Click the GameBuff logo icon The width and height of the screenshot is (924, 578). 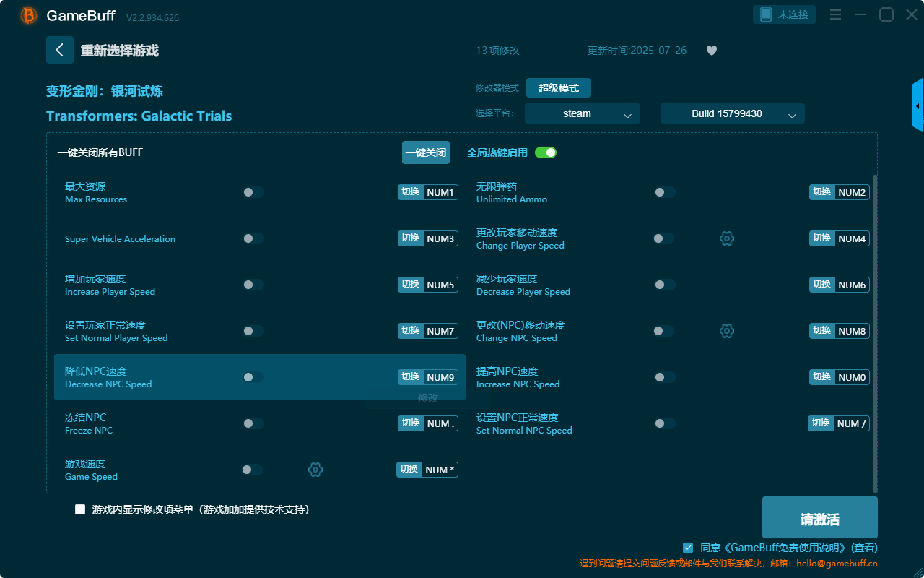(x=29, y=15)
